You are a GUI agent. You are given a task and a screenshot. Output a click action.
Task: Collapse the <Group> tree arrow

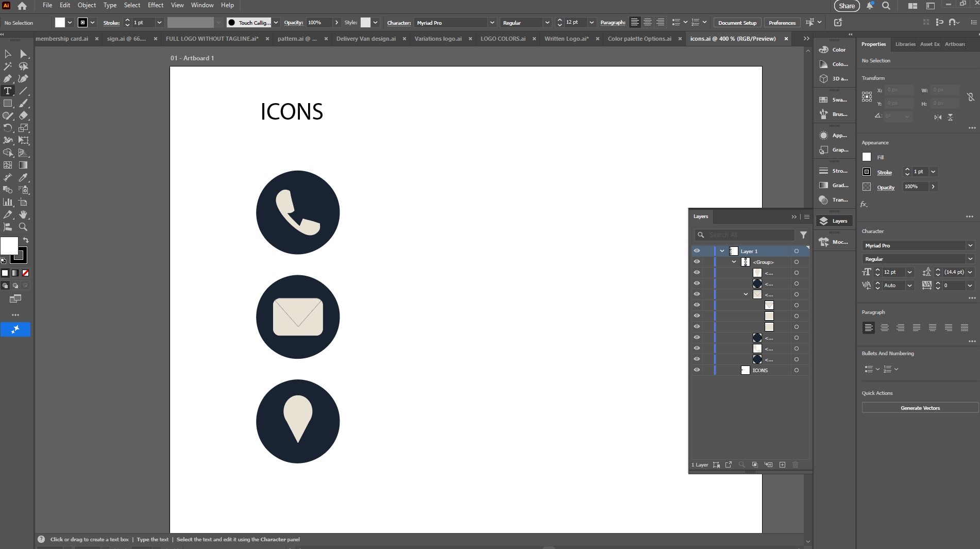[x=734, y=262]
